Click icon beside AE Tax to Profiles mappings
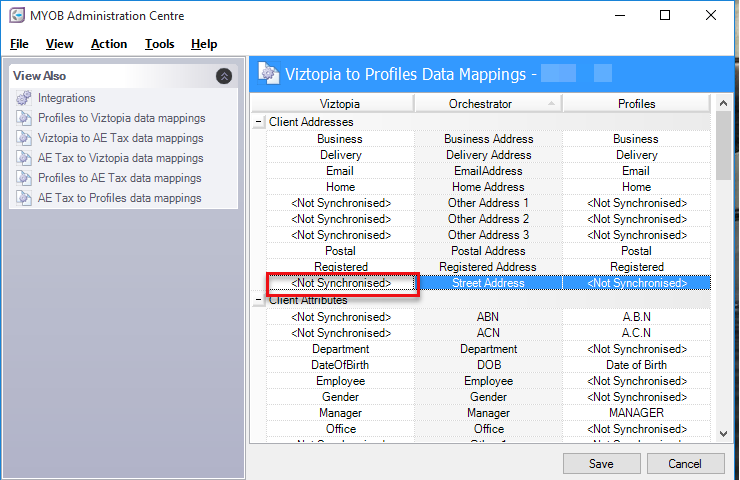The image size is (740, 480). pyautogui.click(x=24, y=198)
